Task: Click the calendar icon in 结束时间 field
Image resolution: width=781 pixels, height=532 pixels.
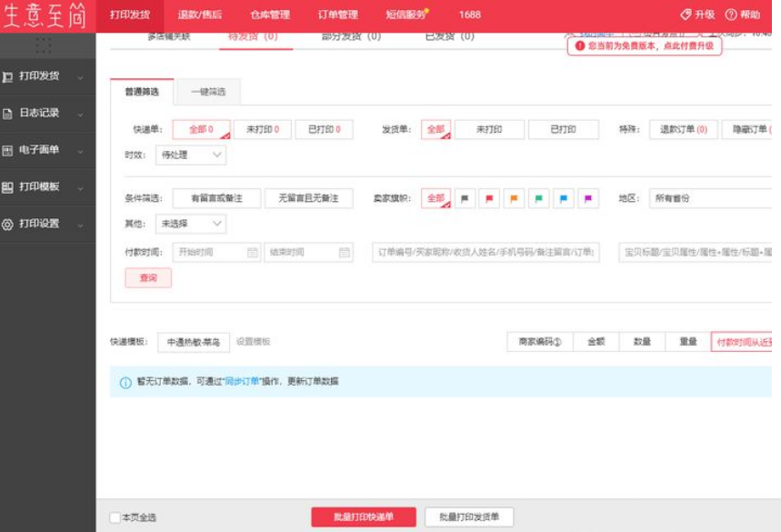Action: pyautogui.click(x=345, y=253)
